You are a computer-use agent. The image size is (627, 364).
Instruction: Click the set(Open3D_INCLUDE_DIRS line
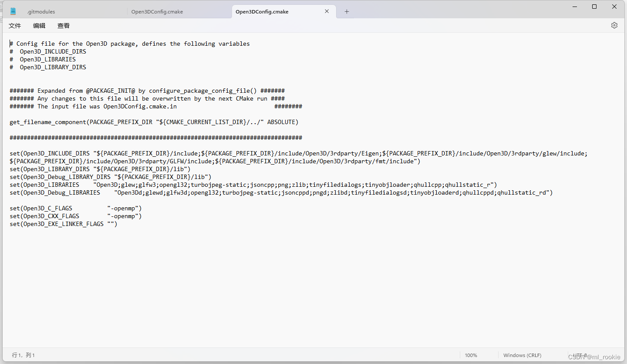(299, 153)
